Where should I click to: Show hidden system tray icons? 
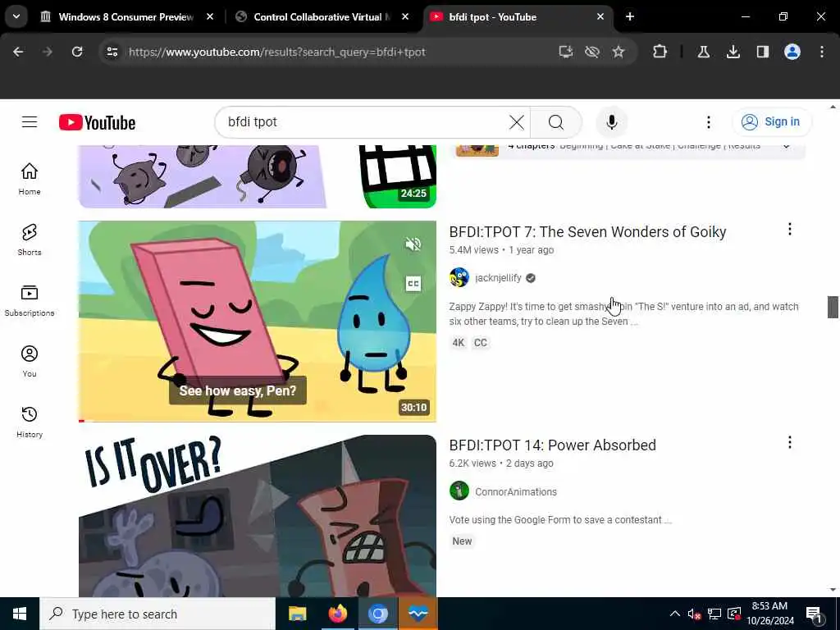point(675,614)
